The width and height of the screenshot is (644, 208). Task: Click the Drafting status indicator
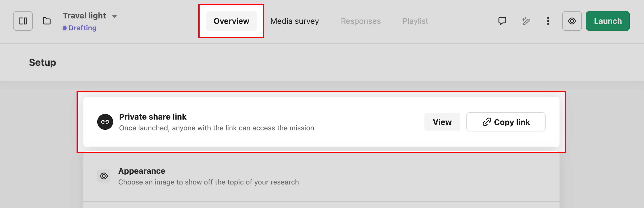pos(80,28)
